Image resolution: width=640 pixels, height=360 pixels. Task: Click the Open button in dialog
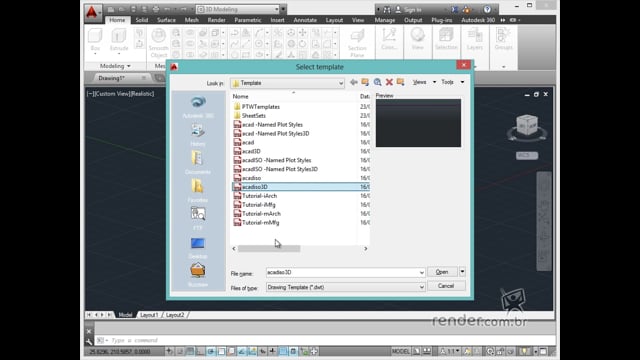tap(442, 272)
